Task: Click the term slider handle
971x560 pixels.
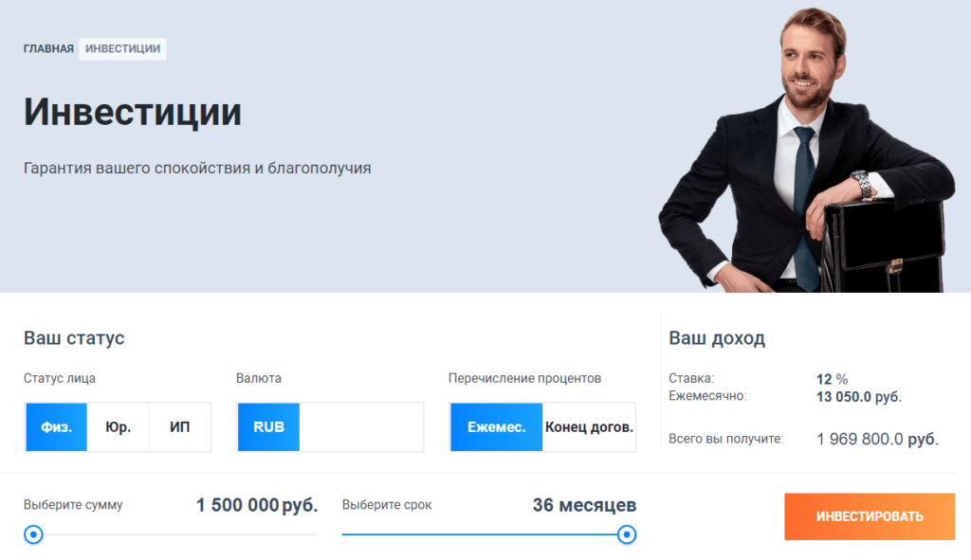Action: (x=627, y=534)
